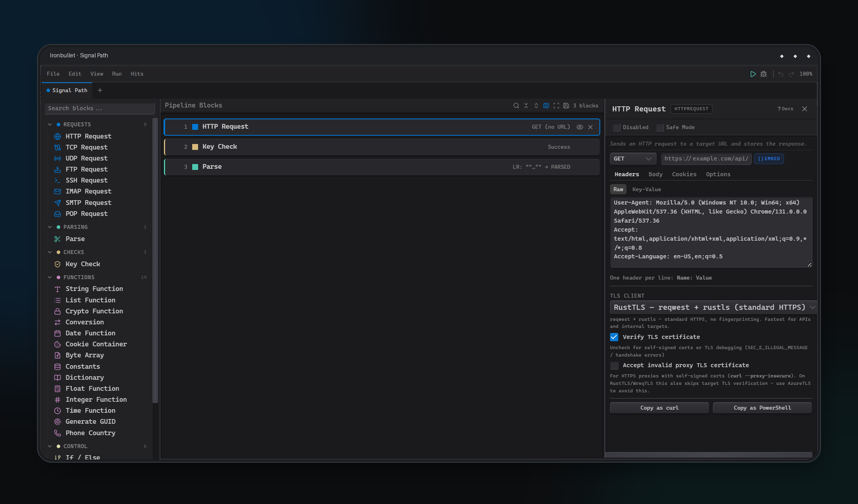Open the Run menu

click(x=117, y=74)
